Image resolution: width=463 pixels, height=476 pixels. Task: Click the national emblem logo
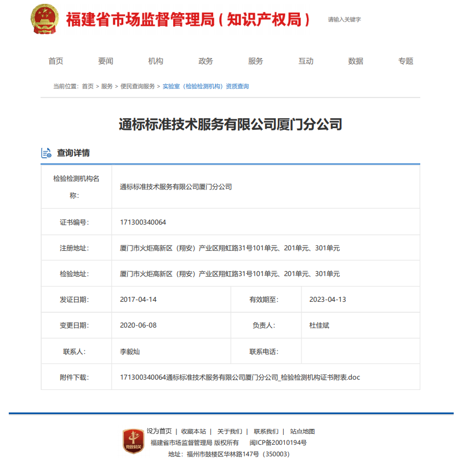[x=44, y=19]
